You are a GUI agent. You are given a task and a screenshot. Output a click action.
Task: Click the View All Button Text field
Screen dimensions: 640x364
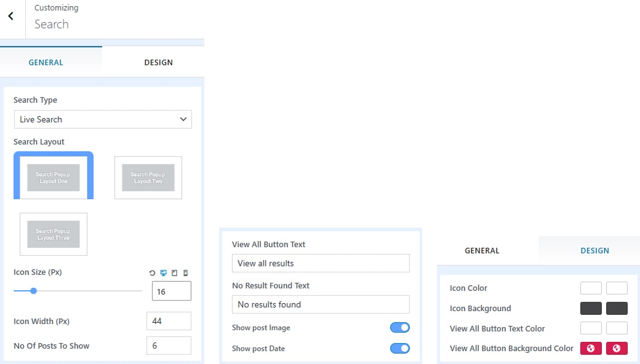(321, 263)
